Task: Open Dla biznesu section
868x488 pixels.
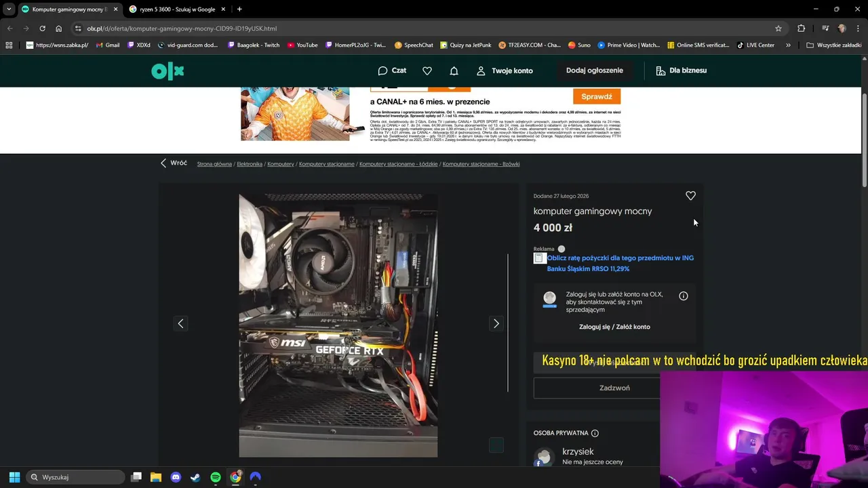Action: tap(681, 70)
